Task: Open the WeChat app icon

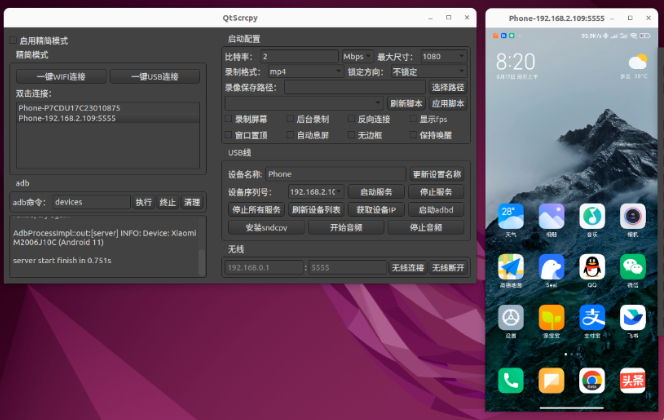Action: click(633, 267)
